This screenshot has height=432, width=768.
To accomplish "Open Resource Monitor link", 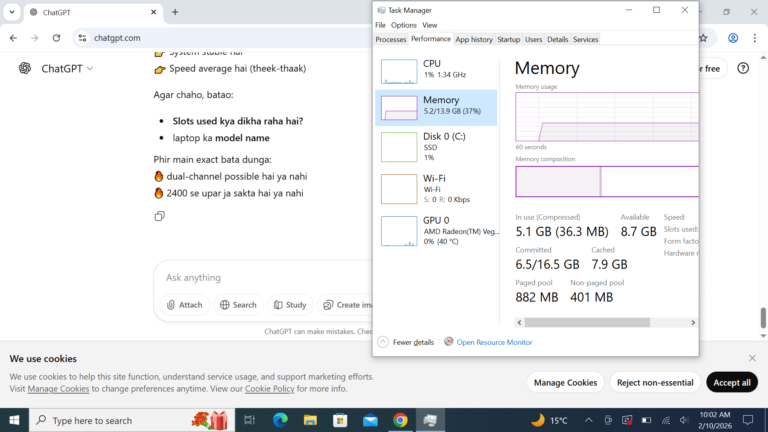I will 494,342.
